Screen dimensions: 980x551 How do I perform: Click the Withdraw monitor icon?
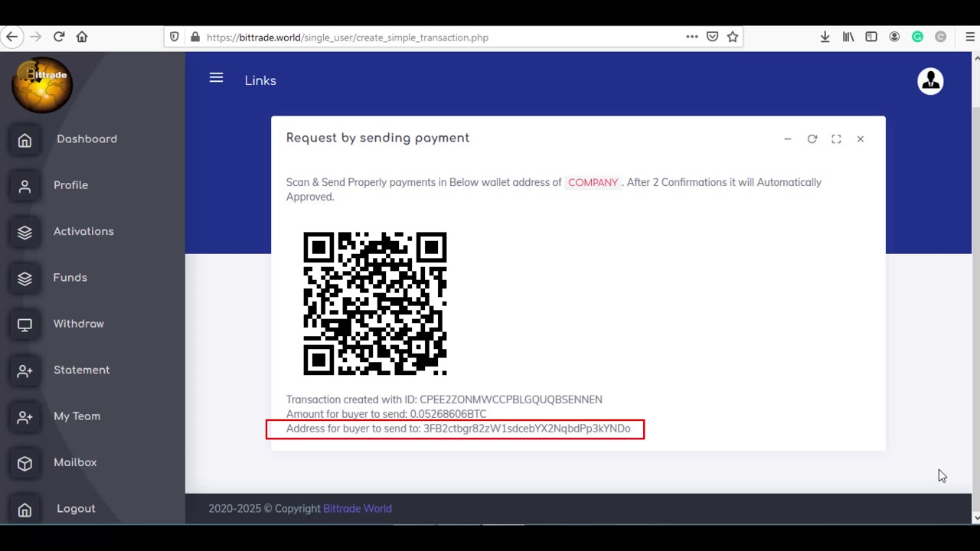[24, 324]
